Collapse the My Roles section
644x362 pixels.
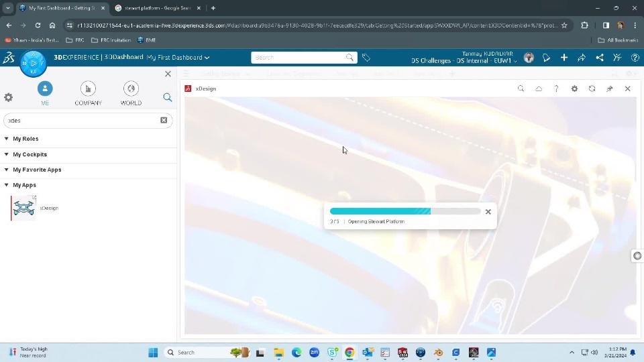7,139
